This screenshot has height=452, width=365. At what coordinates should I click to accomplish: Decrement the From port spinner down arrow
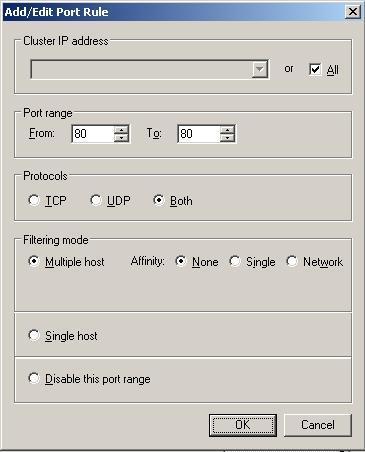coord(121,138)
